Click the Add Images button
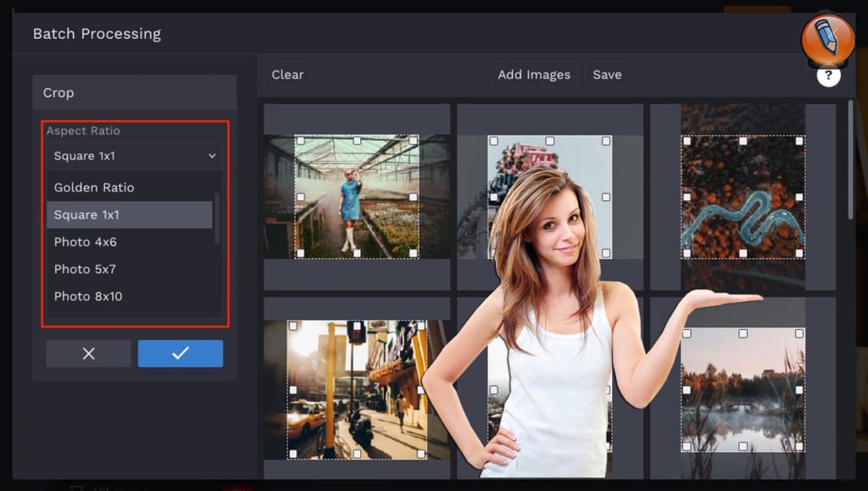Screen dimensions: 868x491 [x=534, y=75]
